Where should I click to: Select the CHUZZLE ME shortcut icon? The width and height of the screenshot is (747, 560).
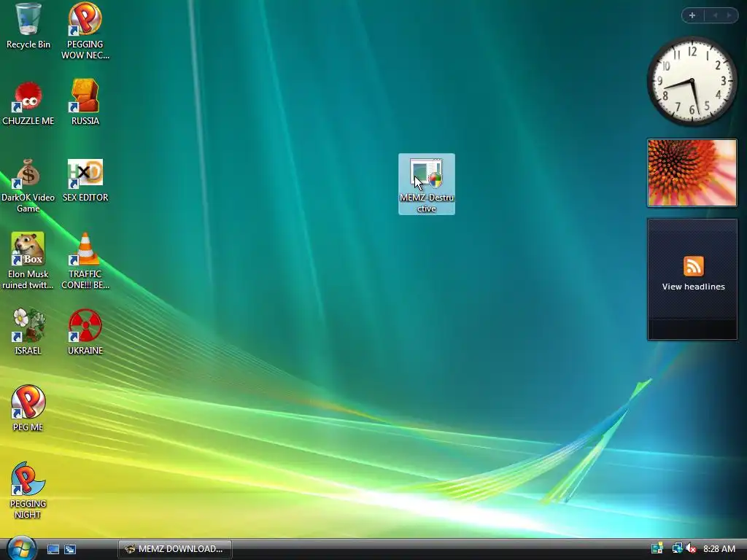point(28,104)
